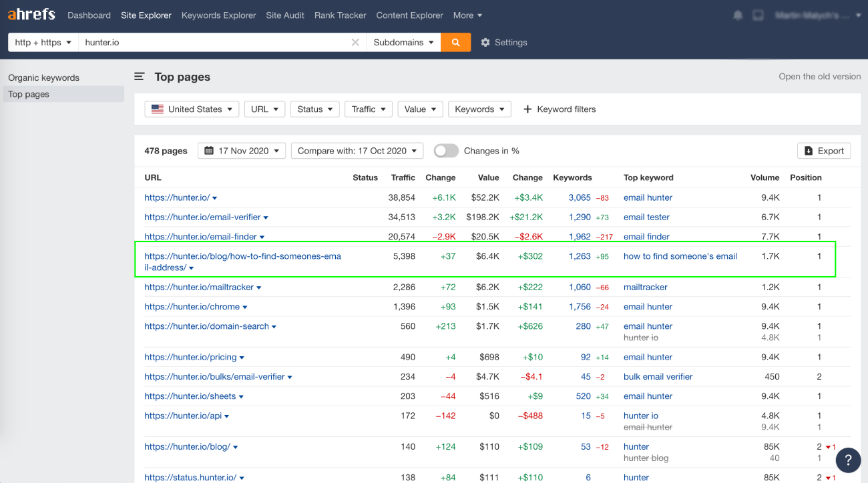
Task: Open the Traffic filter dropdown
Action: [x=369, y=109]
